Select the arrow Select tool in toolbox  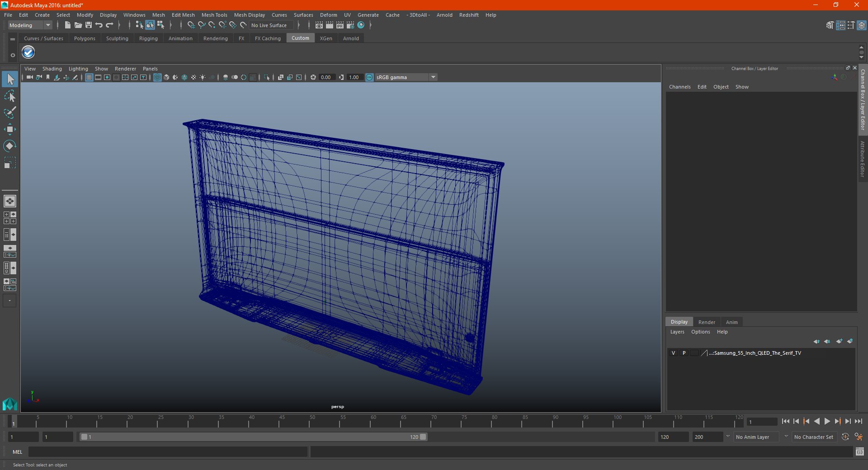click(10, 80)
